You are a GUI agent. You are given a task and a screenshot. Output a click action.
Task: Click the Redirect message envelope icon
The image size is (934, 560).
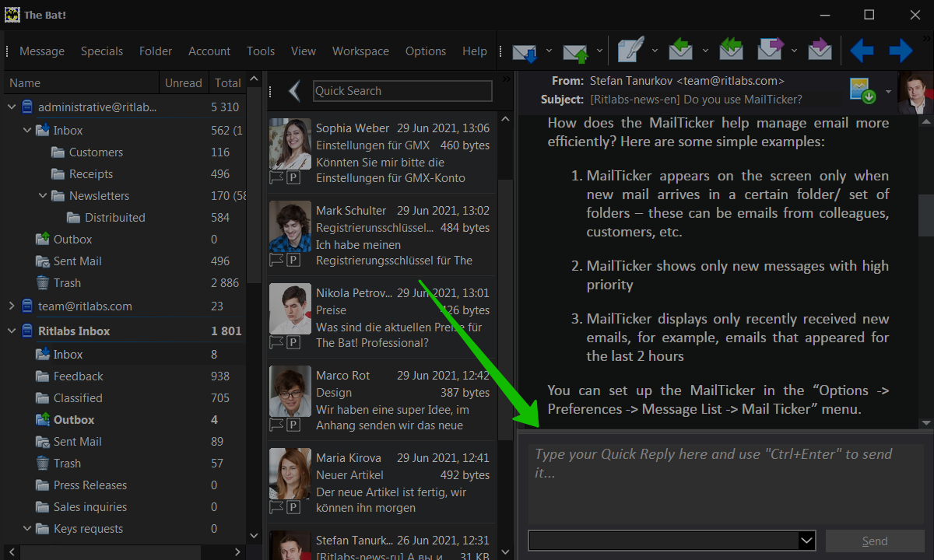click(820, 51)
